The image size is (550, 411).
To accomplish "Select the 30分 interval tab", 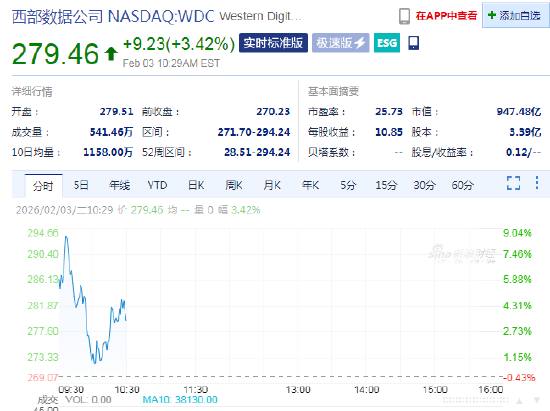I will coord(424,185).
